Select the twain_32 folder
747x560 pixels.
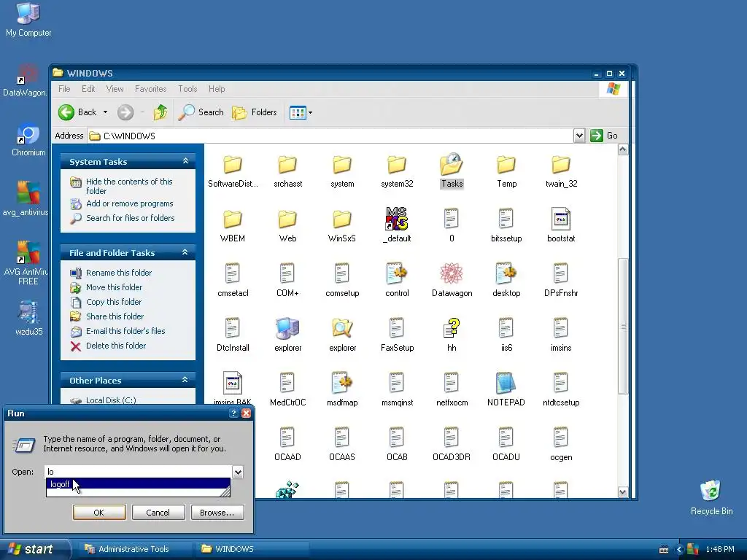click(x=561, y=166)
